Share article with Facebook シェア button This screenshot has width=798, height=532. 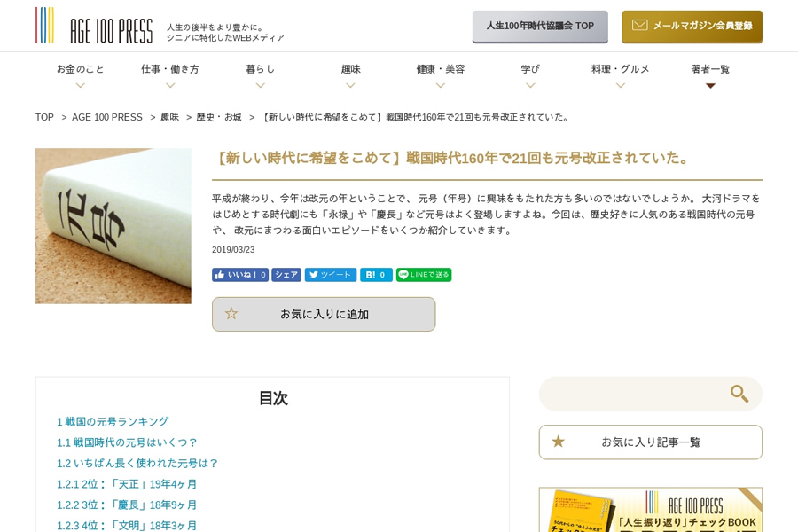click(x=286, y=275)
